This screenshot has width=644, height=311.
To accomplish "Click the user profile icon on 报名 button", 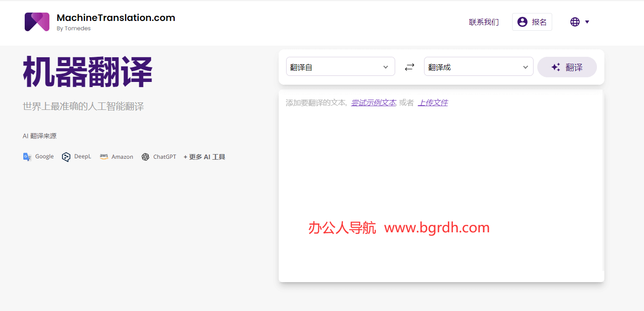I will click(522, 21).
